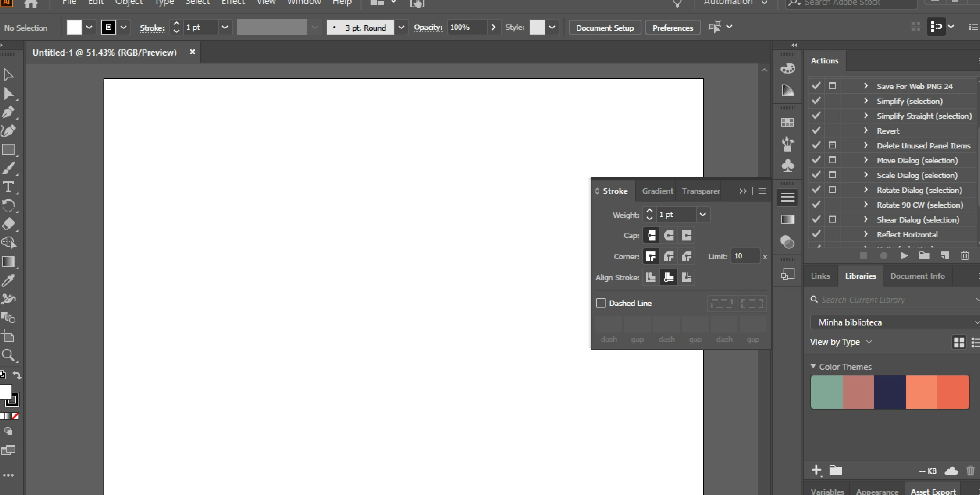Enable the Dashed Line checkbox
This screenshot has width=980, height=495.
click(601, 303)
